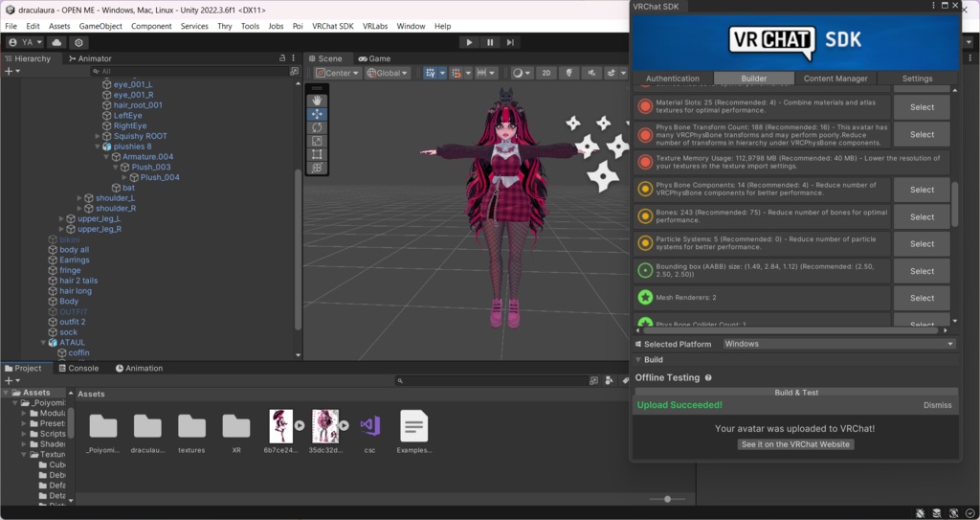
Task: Select the textures folder icon
Action: click(191, 427)
